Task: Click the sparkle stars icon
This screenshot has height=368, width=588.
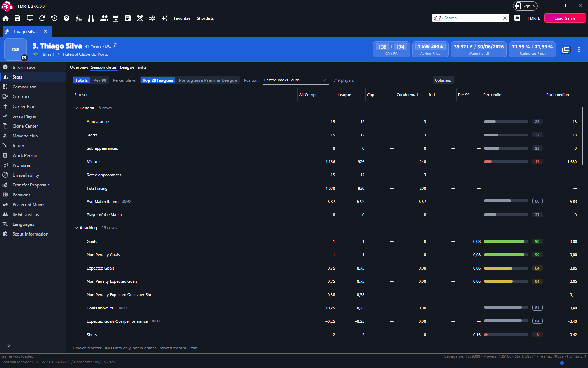Action: (164, 18)
